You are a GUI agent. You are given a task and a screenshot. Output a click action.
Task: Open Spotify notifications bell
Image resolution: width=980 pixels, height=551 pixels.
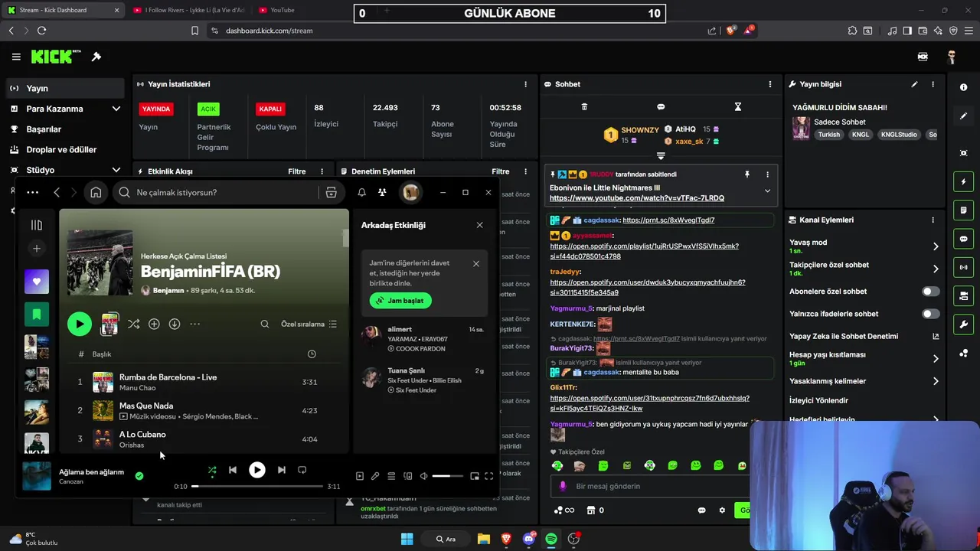(361, 193)
